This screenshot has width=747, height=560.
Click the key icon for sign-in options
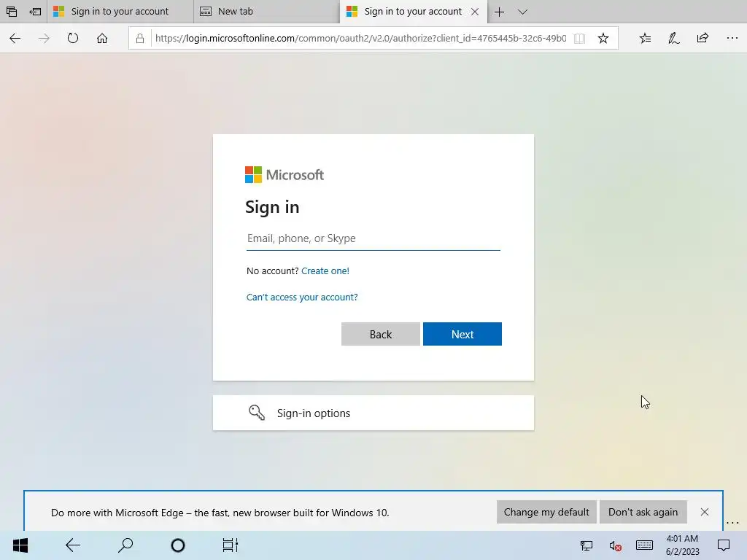[257, 413]
